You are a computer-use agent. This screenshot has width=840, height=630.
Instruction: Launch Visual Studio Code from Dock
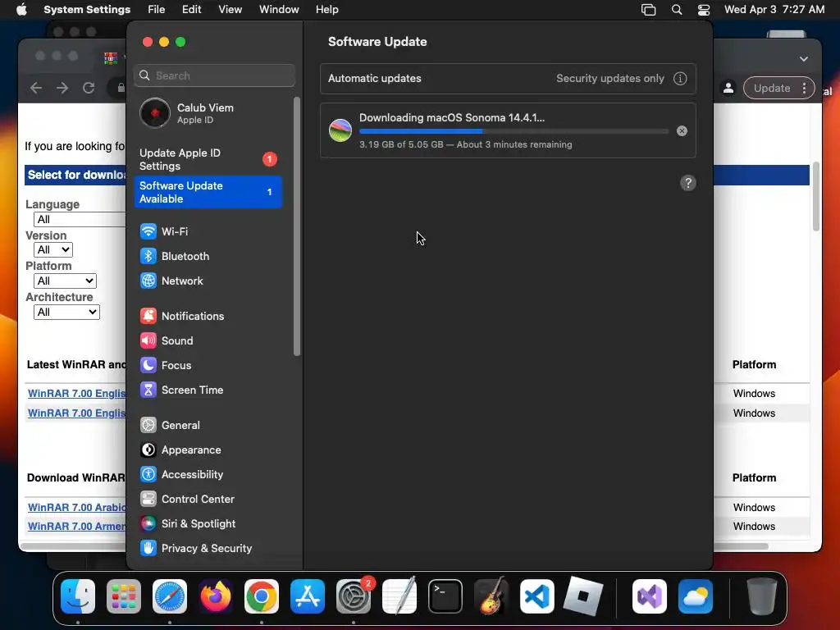point(536,596)
